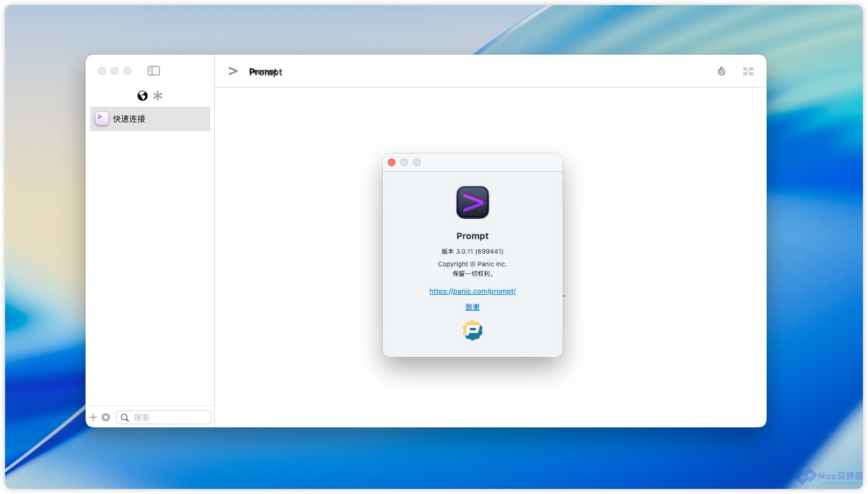This screenshot has height=494, width=868.
Task: Open the 致谢 acknowledgements link
Action: pyautogui.click(x=473, y=307)
